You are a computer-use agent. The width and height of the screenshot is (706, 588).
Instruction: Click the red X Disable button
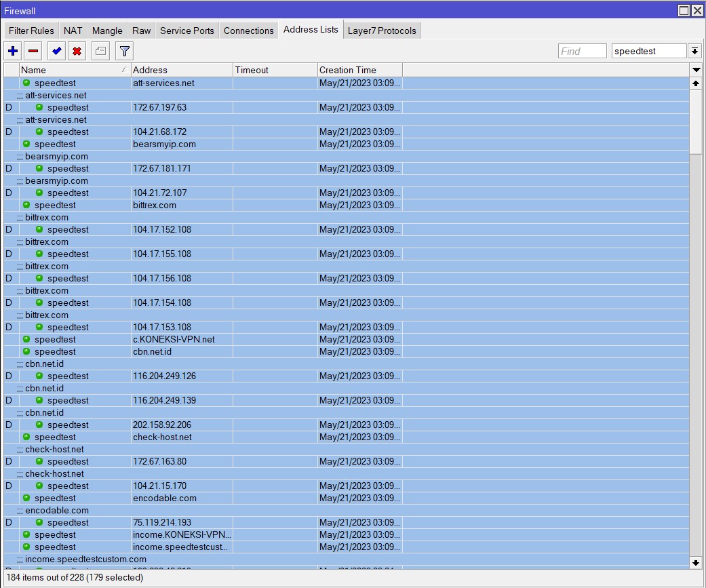pos(77,51)
